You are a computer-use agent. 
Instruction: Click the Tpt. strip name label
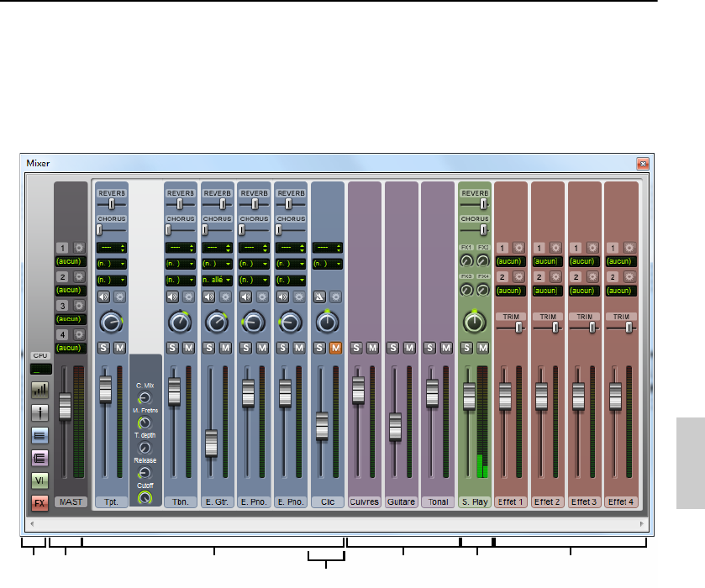pyautogui.click(x=112, y=502)
